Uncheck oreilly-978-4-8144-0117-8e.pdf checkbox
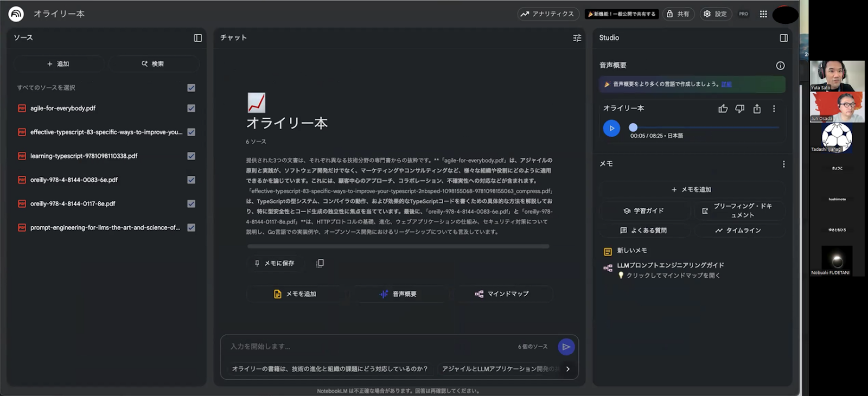868x396 pixels. (192, 204)
